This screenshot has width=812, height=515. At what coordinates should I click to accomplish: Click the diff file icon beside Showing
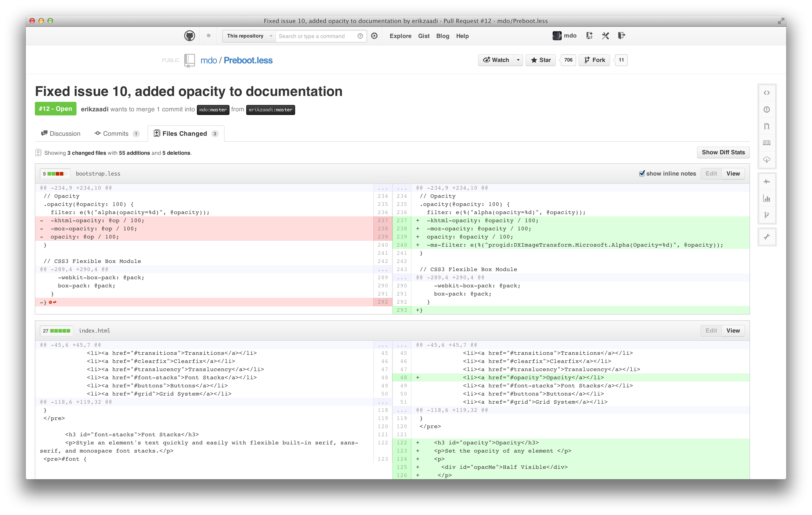38,153
